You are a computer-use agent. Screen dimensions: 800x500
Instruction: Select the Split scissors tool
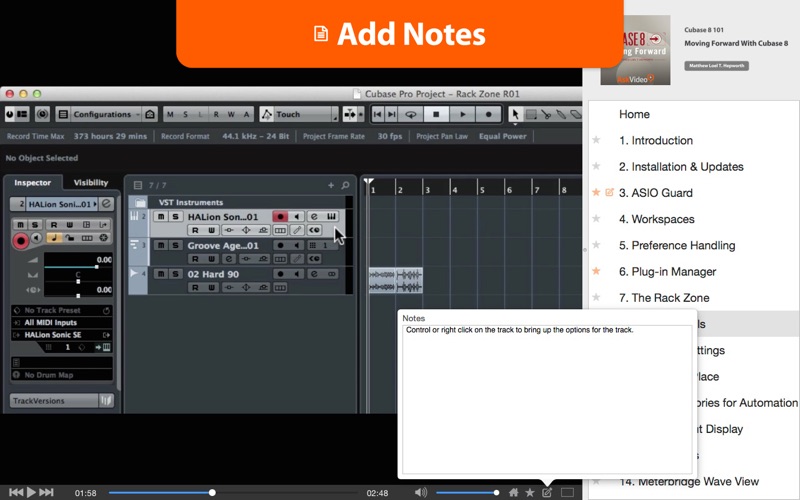[546, 114]
